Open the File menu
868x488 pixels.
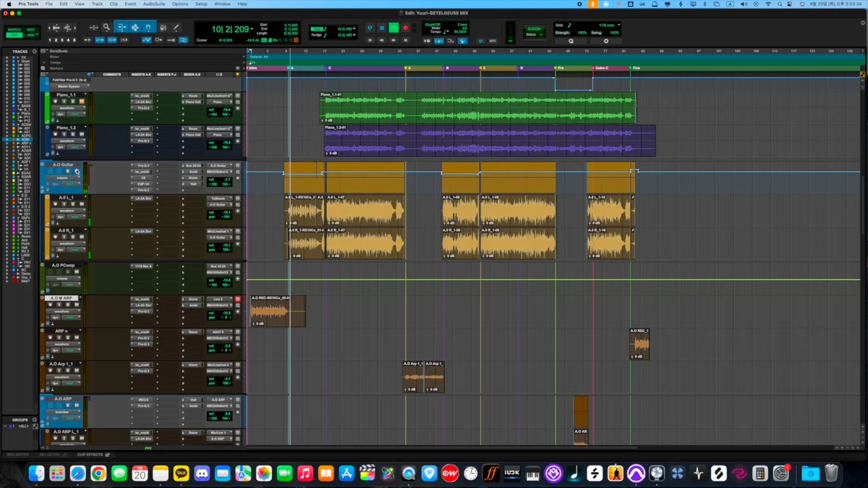click(49, 4)
